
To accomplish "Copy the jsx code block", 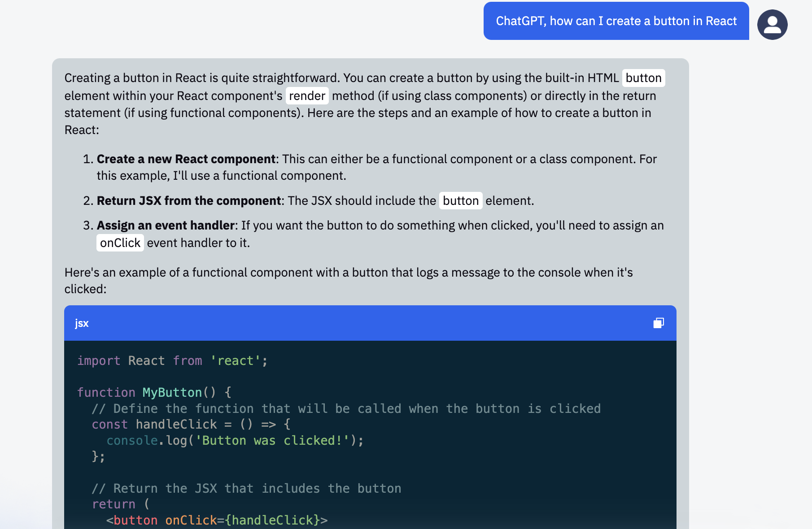I will 658,323.
